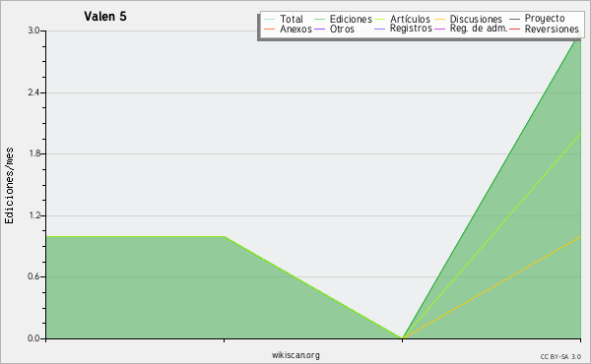Click the cyan Total color line in legend
591x364 pixels.
click(x=270, y=20)
